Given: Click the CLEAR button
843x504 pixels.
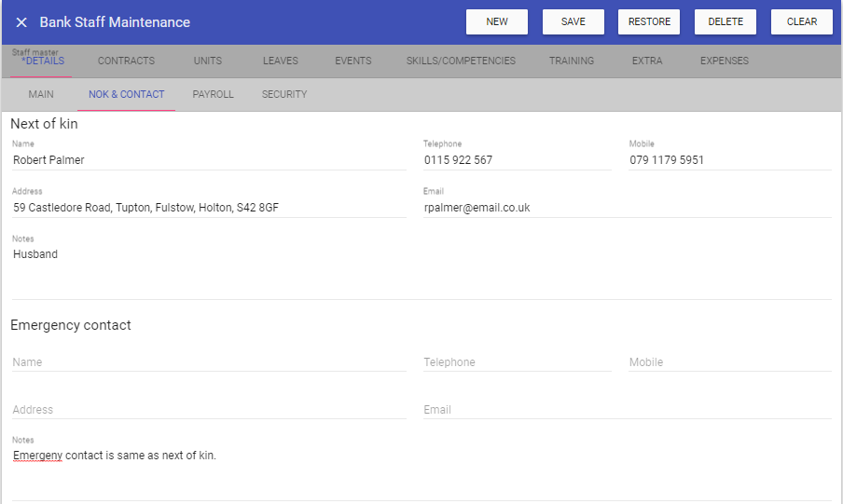Looking at the screenshot, I should (801, 22).
